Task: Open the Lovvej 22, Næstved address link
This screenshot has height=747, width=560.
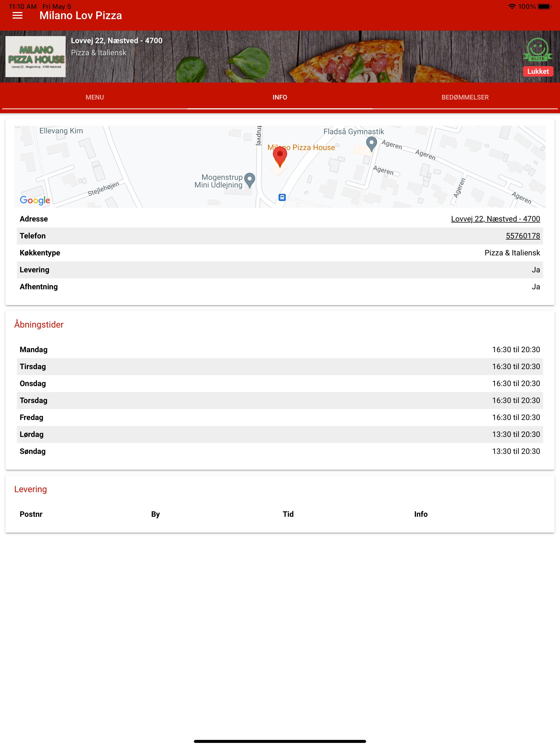Action: [x=495, y=219]
